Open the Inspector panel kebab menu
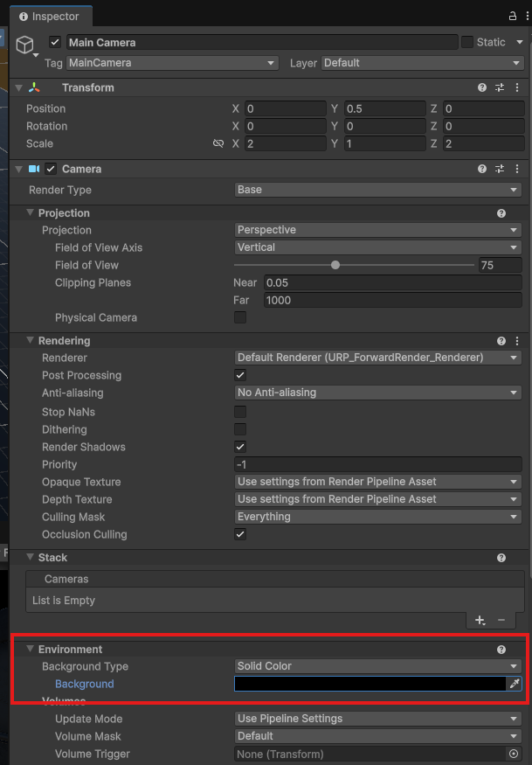This screenshot has width=532, height=765. [526, 17]
